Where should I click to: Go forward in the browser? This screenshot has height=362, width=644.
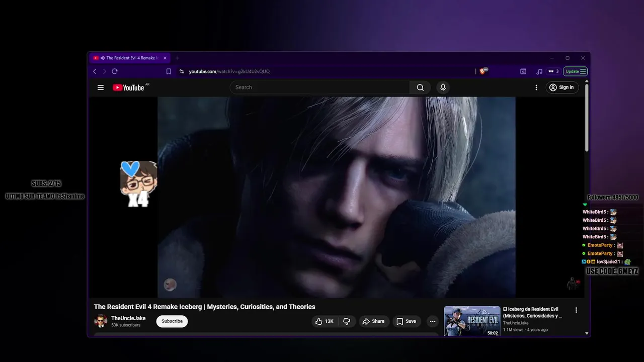point(105,71)
